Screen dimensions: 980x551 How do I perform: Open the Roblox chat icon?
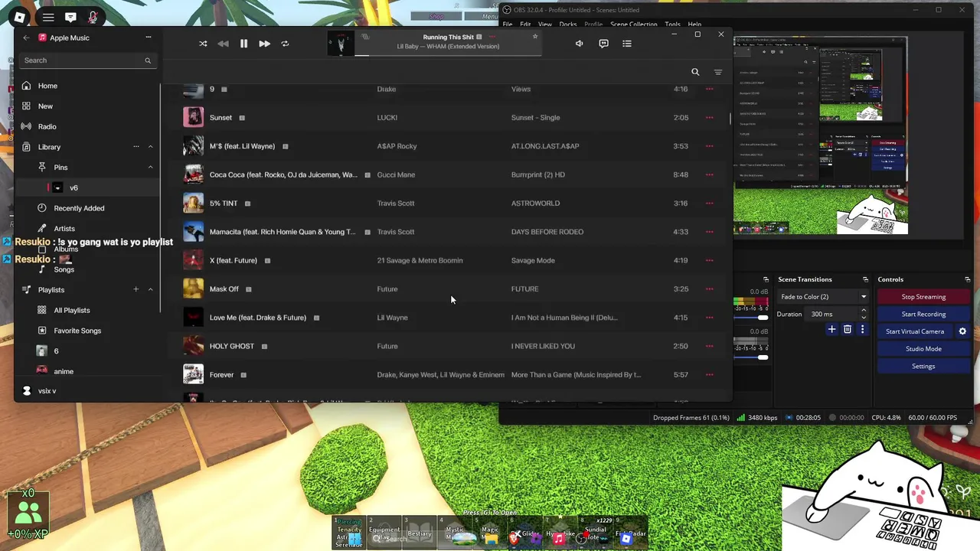point(70,17)
